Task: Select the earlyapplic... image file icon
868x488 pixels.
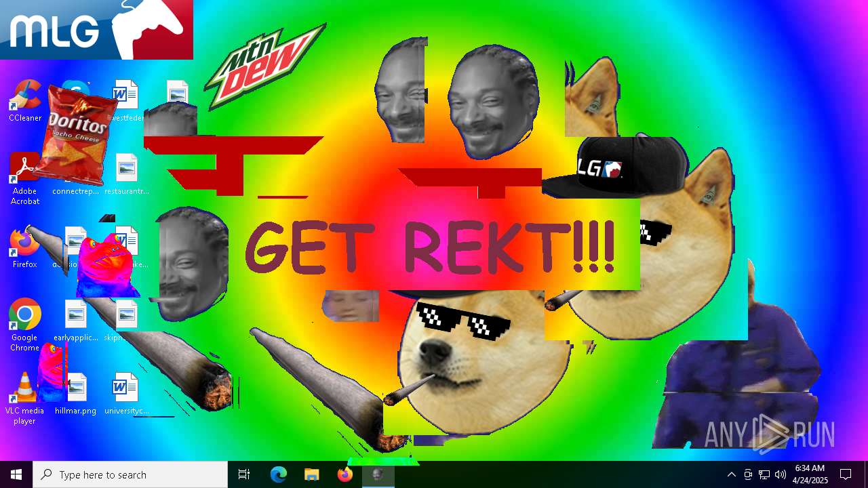Action: point(75,321)
